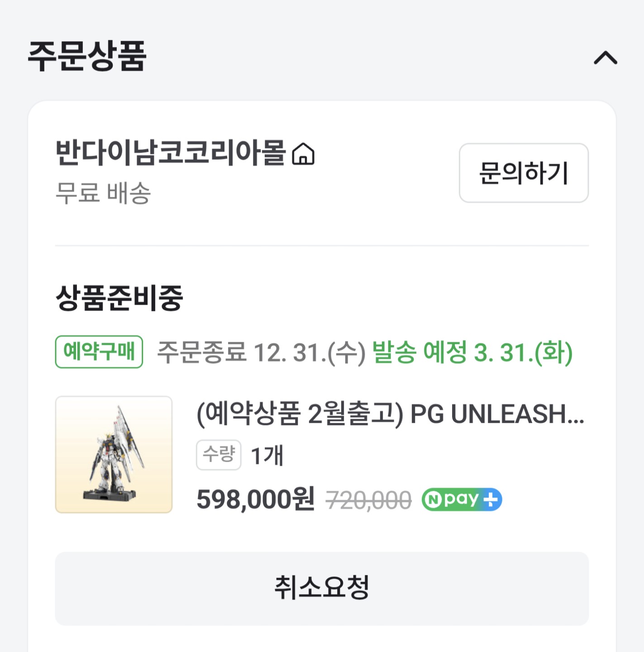Click the 주문상품 section title
The width and height of the screenshot is (644, 652).
coord(87,56)
